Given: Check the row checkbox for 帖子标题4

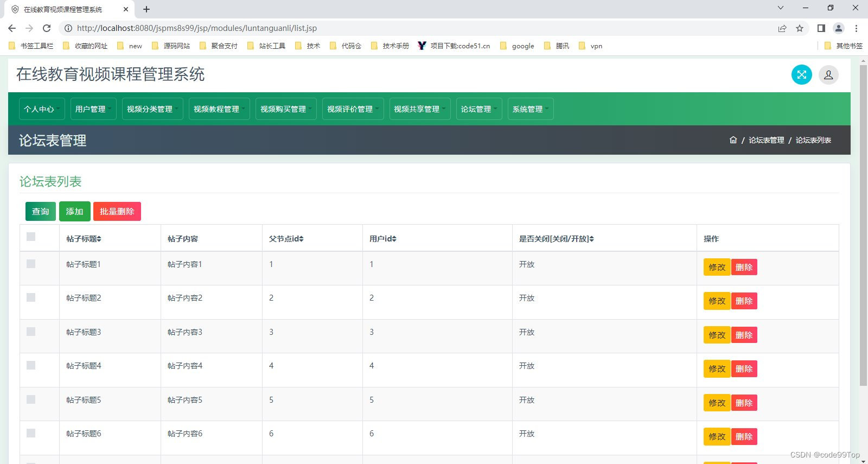Looking at the screenshot, I should tap(31, 365).
